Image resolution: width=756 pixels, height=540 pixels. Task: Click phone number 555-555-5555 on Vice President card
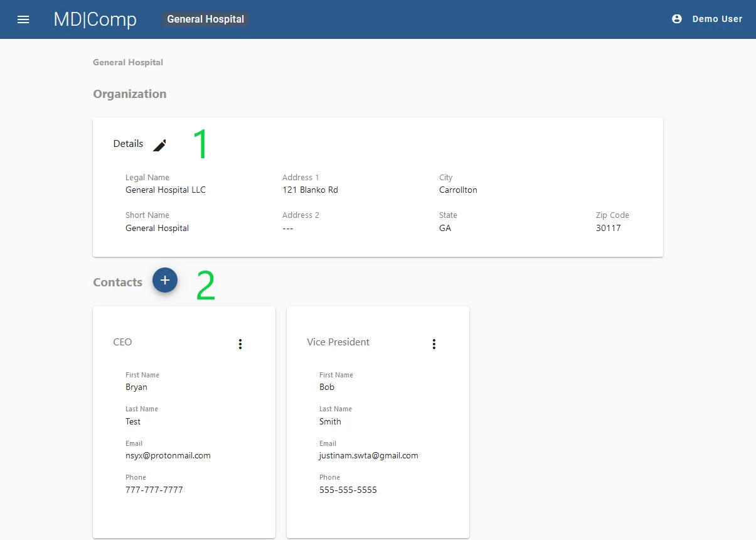coord(348,490)
